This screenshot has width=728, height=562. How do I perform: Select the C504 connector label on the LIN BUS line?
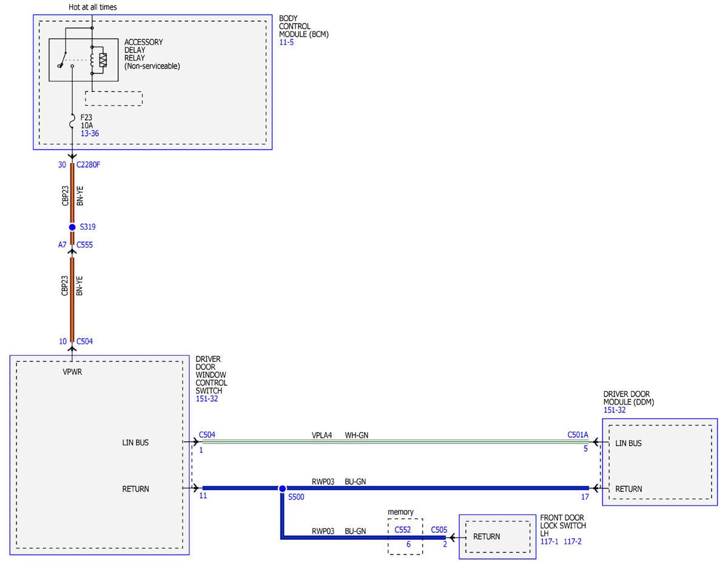pos(207,435)
